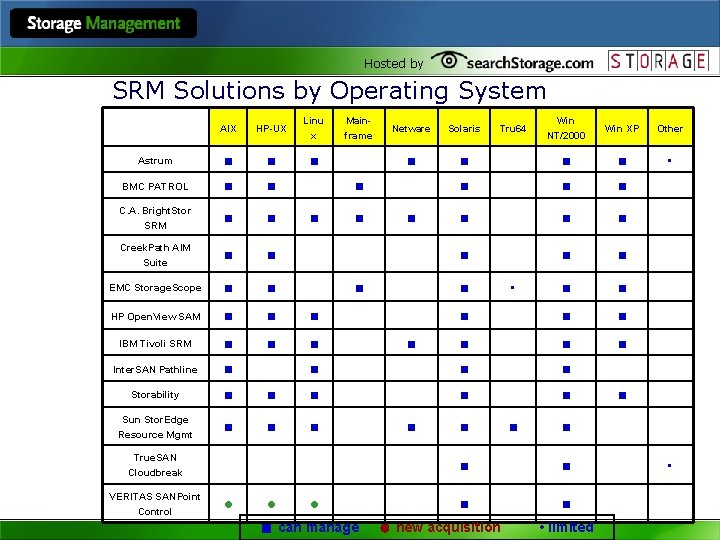
Task: Click HP OpenView SAM's blue square under Linux
Action: click(x=315, y=316)
